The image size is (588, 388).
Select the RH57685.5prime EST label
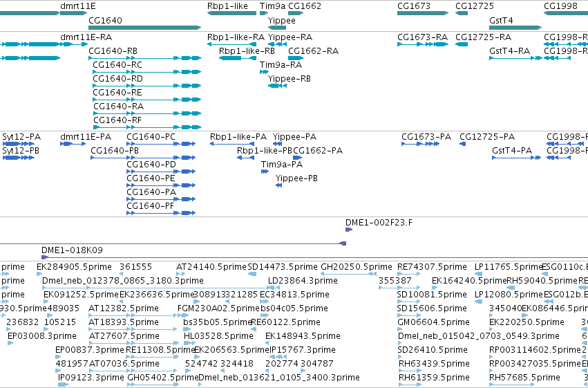click(524, 378)
